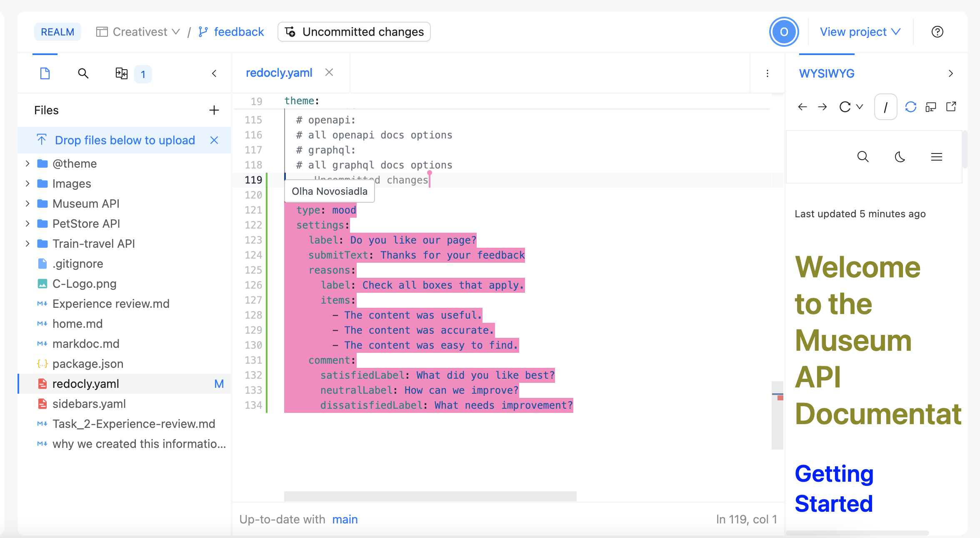The image size is (980, 538).
Task: Click the preview search magnifier icon
Action: pyautogui.click(x=863, y=157)
